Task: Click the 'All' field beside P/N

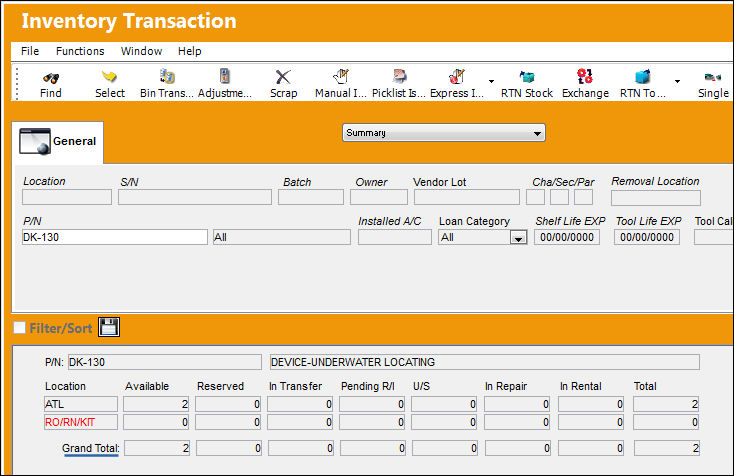Action: pos(281,237)
